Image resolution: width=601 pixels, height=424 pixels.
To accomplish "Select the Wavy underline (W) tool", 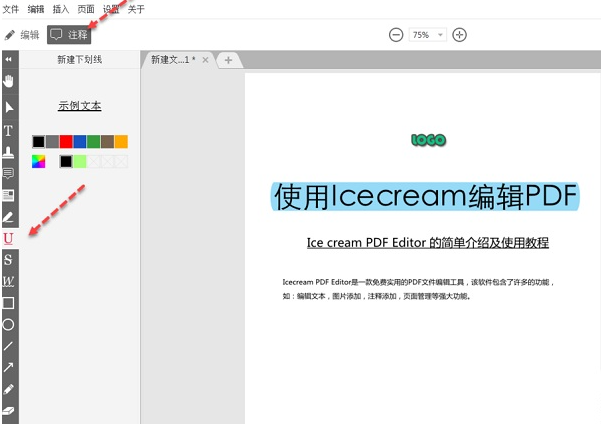I will pyautogui.click(x=8, y=281).
